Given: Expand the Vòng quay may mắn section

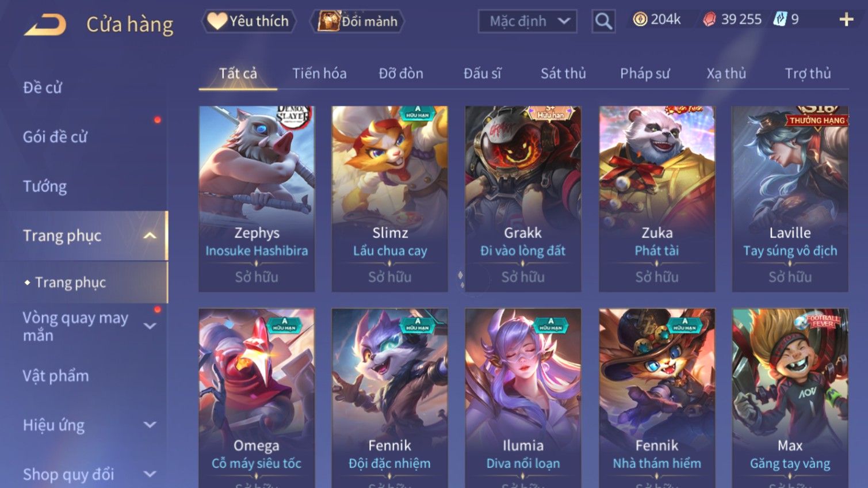Looking at the screenshot, I should point(150,326).
